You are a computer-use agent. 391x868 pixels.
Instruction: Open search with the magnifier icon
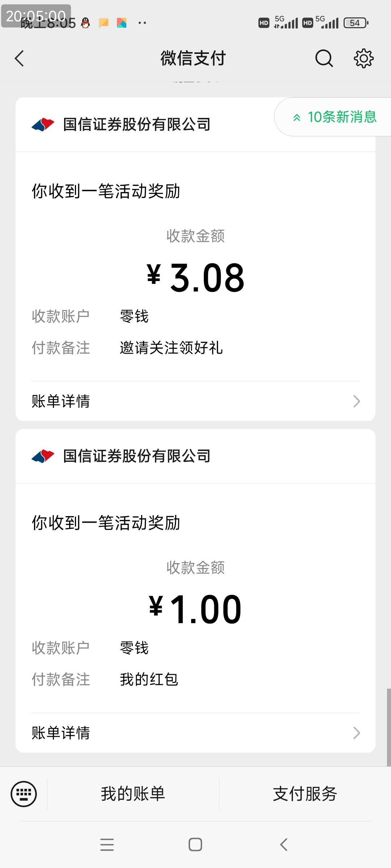point(324,58)
